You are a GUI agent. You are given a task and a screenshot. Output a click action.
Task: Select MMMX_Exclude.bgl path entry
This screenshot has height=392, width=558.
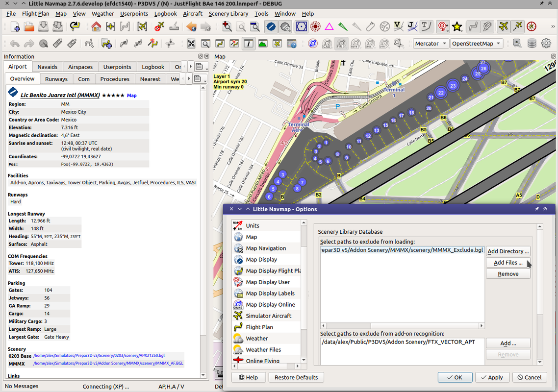tap(402, 250)
